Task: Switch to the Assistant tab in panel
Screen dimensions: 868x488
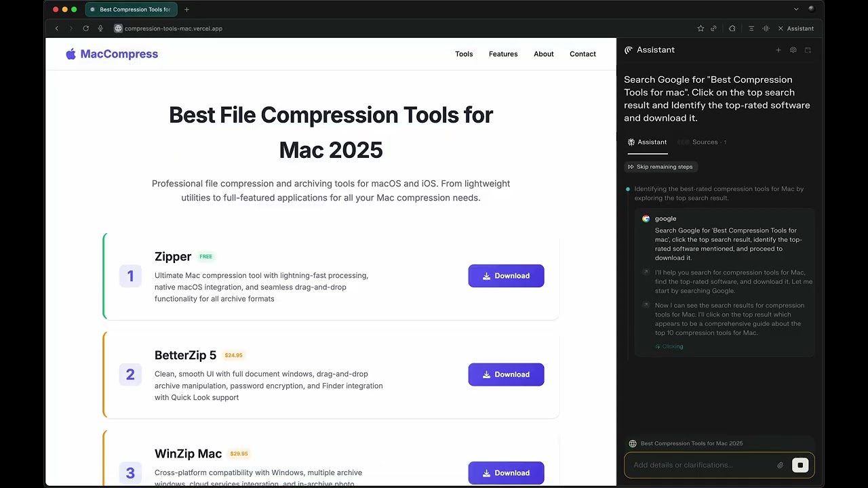Action: click(648, 142)
